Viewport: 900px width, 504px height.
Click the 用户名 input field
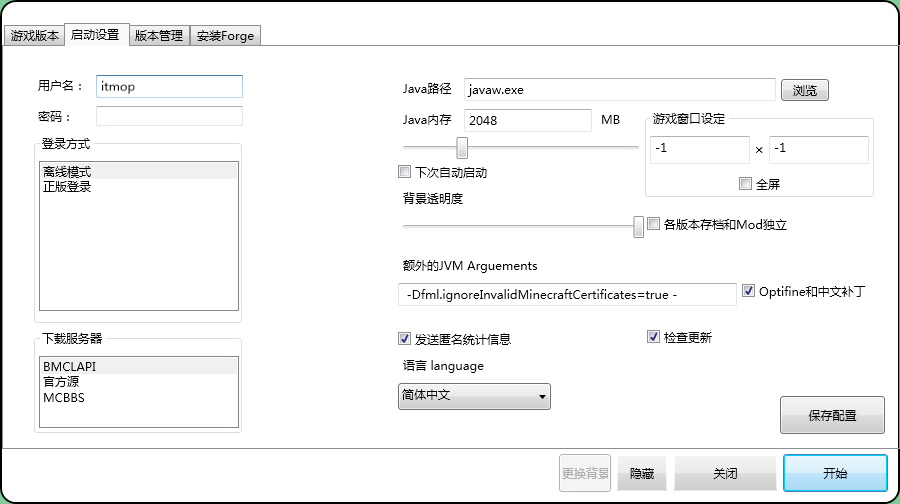pyautogui.click(x=169, y=87)
